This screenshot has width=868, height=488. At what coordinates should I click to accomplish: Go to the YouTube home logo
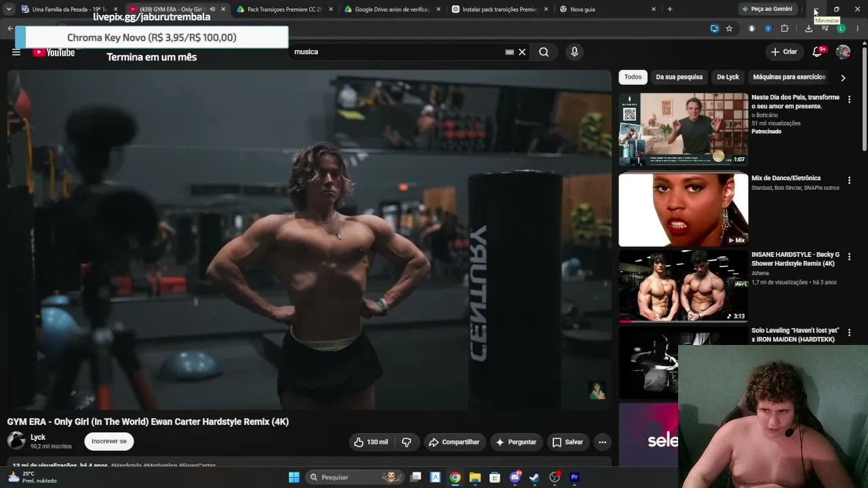[54, 52]
